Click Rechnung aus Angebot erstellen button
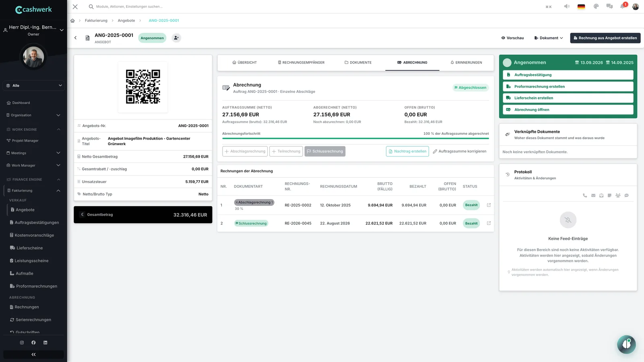This screenshot has height=362, width=644. pos(605,38)
